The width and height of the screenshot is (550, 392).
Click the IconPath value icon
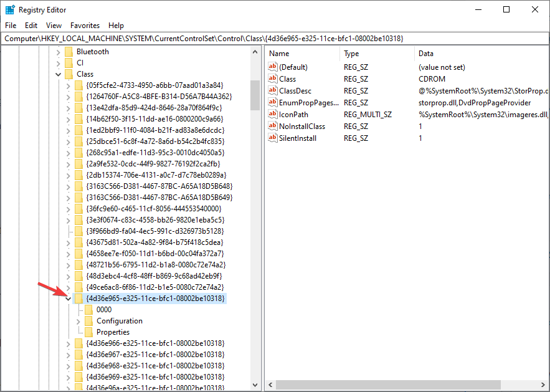pyautogui.click(x=273, y=115)
